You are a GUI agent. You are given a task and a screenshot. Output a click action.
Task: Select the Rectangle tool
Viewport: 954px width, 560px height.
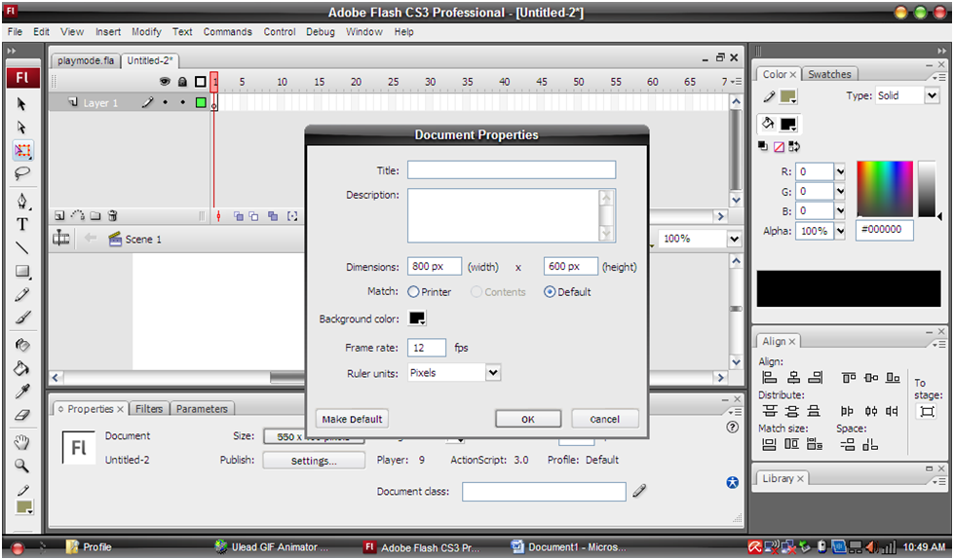(x=21, y=271)
